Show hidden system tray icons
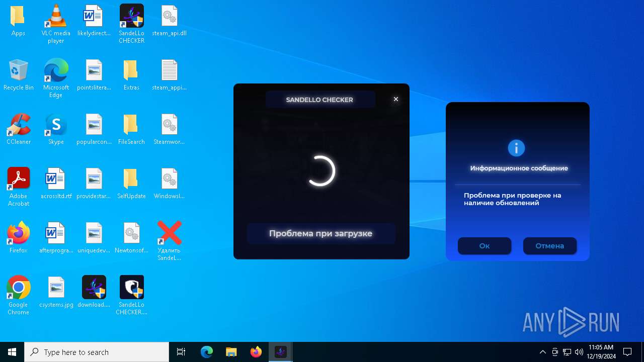Screen dimensions: 644x362 (542, 352)
